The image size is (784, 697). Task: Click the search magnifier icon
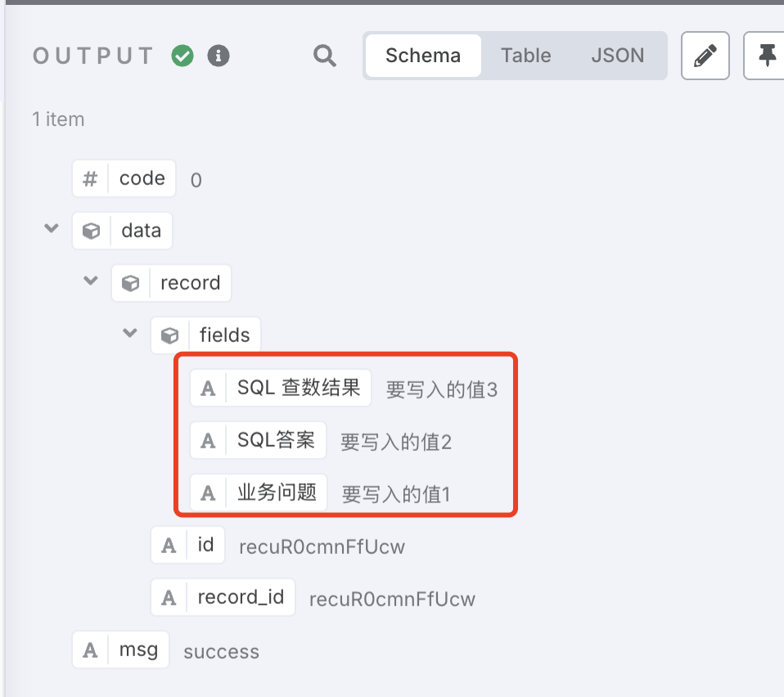click(x=325, y=56)
